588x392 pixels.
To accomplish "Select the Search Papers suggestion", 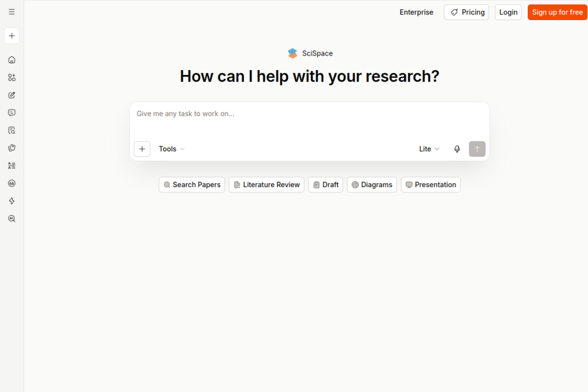I will 192,185.
